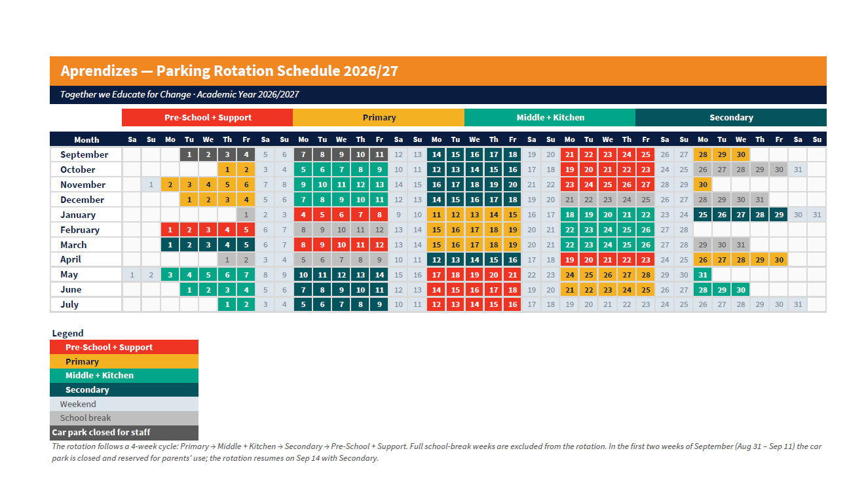Select the June 30 cell
Viewport: 866px width, 504px height.
coord(740,289)
